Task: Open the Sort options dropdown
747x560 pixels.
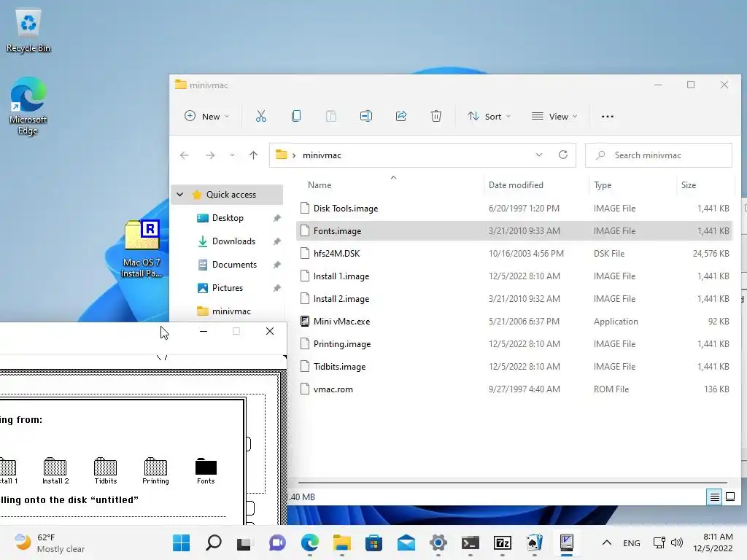Action: pos(489,116)
